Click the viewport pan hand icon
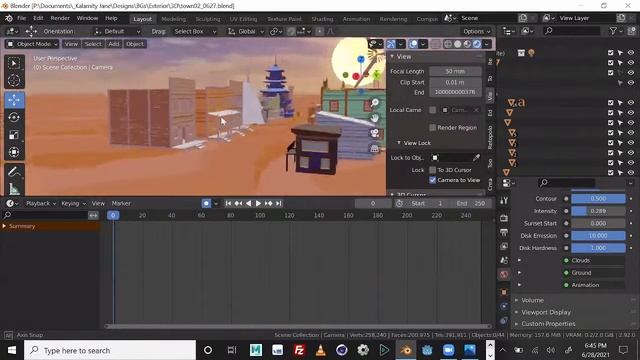 tap(374, 118)
